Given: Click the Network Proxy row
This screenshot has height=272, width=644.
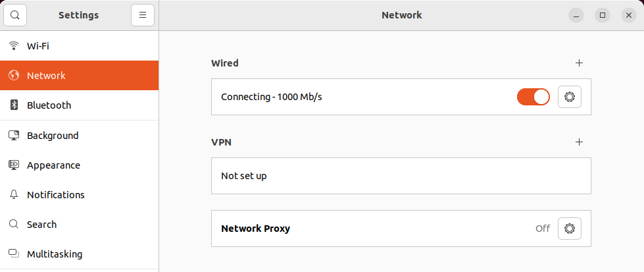Looking at the screenshot, I should (x=368, y=229).
